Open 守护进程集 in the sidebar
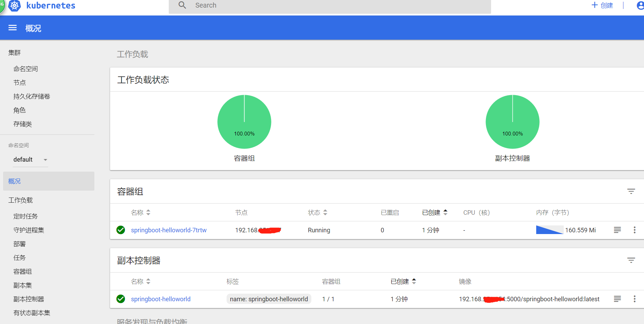 click(29, 230)
